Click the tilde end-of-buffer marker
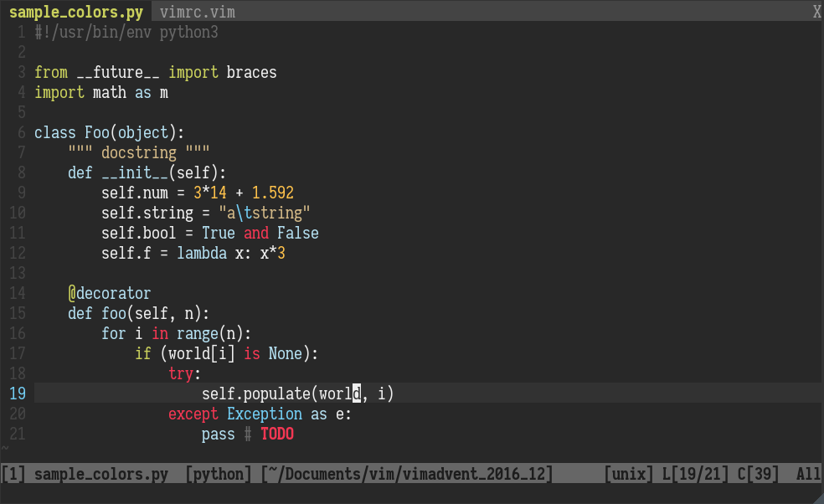 (x=7, y=449)
